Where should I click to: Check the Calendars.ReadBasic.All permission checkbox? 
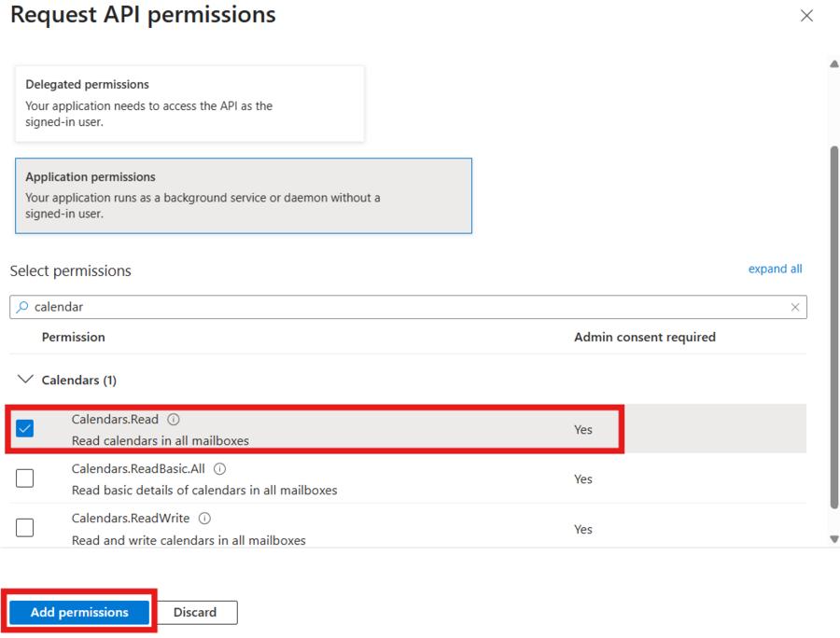click(24, 478)
